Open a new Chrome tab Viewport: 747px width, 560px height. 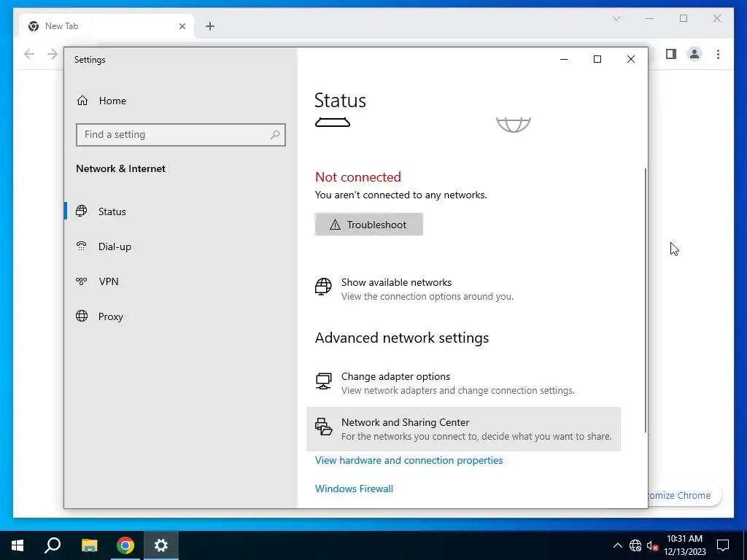click(x=210, y=26)
